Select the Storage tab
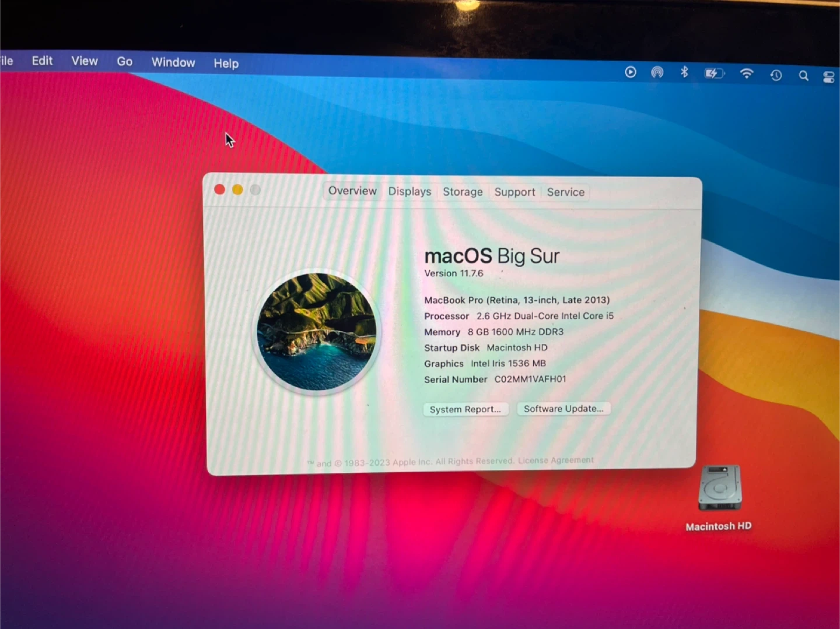This screenshot has width=840, height=629. pos(463,192)
